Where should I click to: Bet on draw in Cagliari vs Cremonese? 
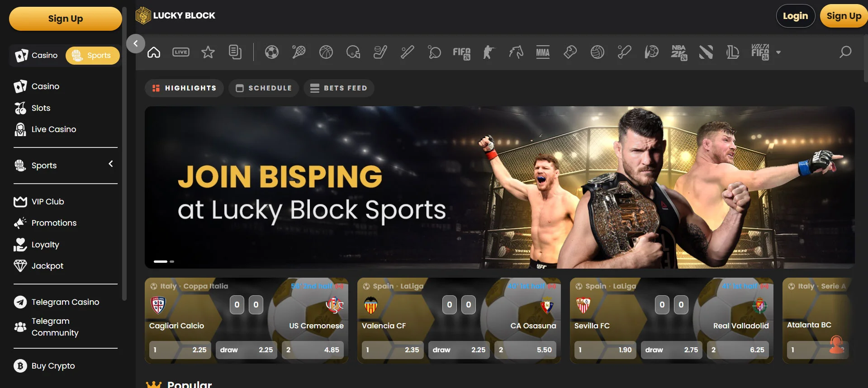247,350
